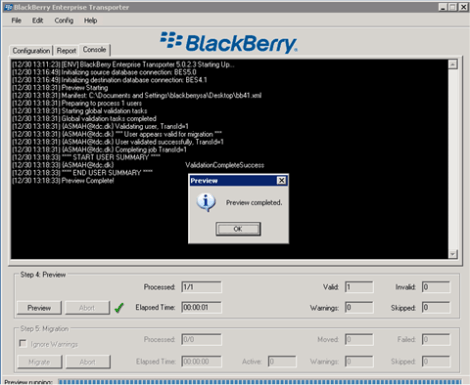Click the Failed count field

pos(436,340)
